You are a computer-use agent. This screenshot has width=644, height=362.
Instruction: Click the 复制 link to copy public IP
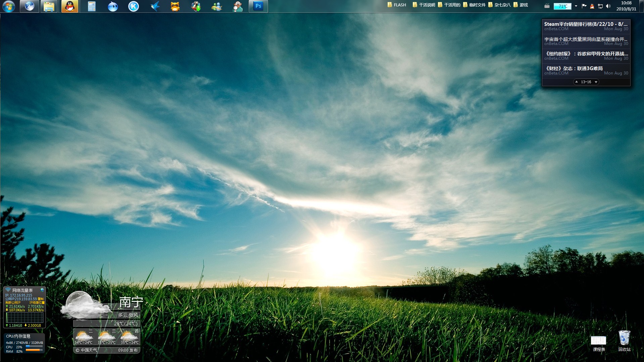tap(41, 299)
